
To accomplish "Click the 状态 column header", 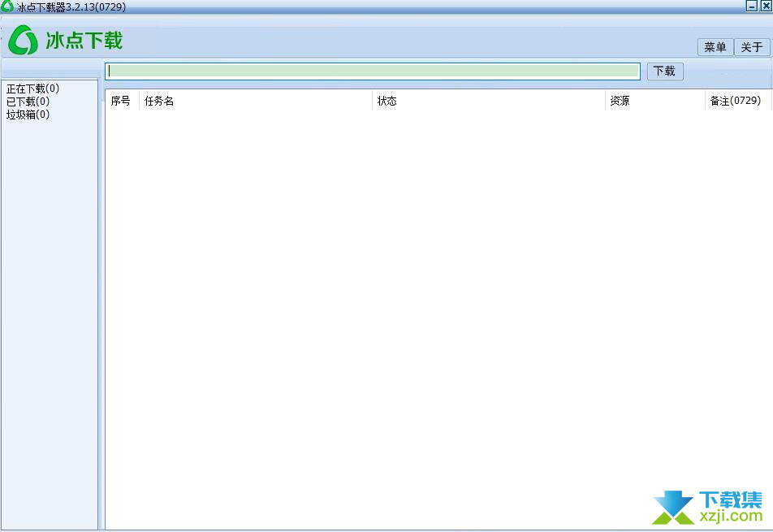I will 387,101.
